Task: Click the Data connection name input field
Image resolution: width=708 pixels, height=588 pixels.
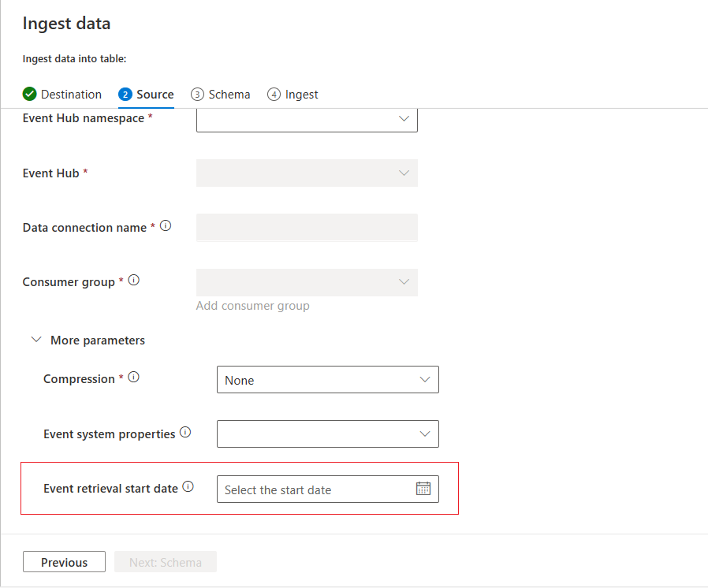Action: click(307, 228)
